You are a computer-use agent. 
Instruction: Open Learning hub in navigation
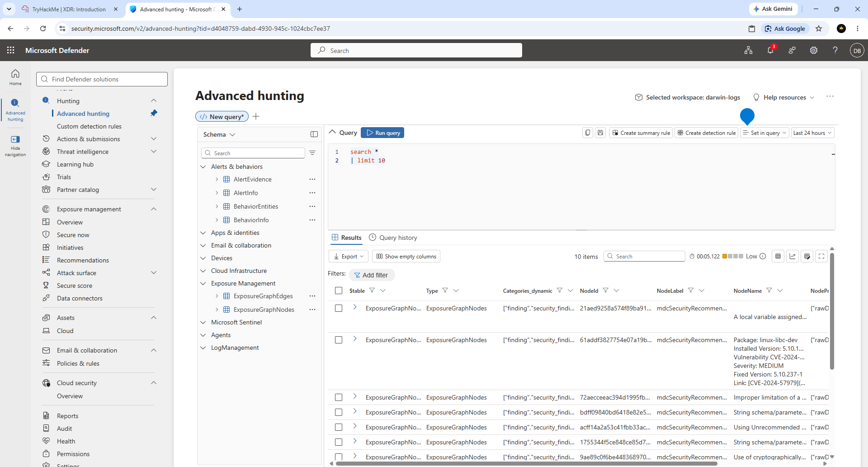coord(75,164)
